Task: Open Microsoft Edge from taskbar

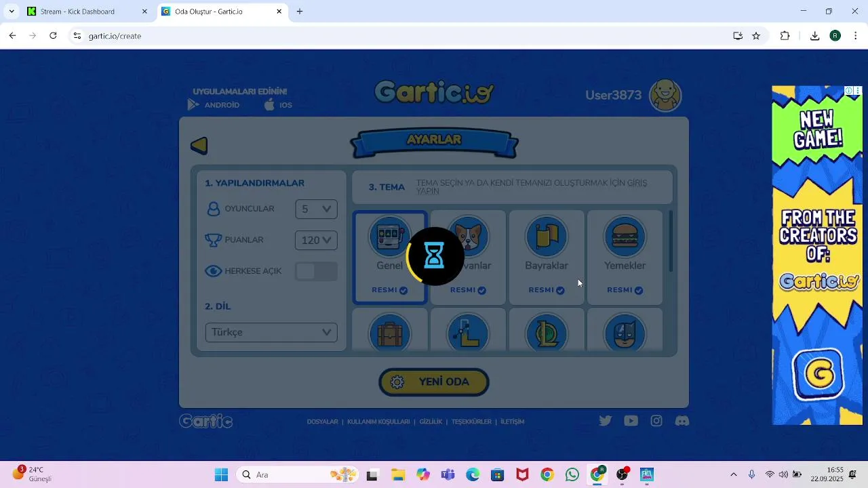Action: click(473, 475)
